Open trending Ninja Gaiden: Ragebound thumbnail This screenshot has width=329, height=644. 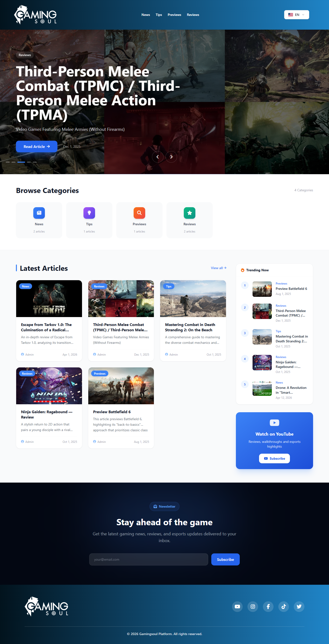point(262,363)
